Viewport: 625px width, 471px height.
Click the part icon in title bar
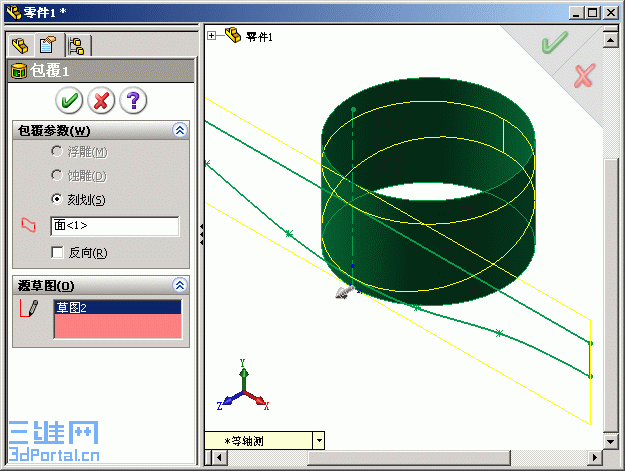click(14, 12)
